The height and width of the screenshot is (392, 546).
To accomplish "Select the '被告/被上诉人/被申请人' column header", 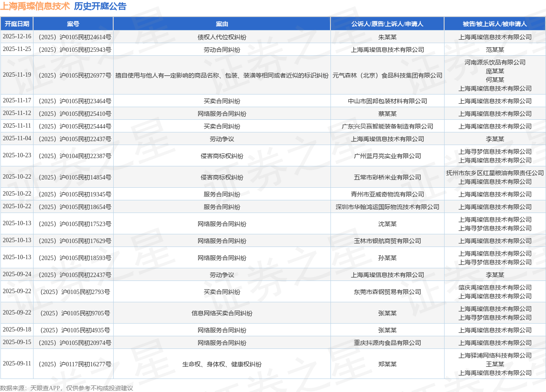I will (x=495, y=24).
